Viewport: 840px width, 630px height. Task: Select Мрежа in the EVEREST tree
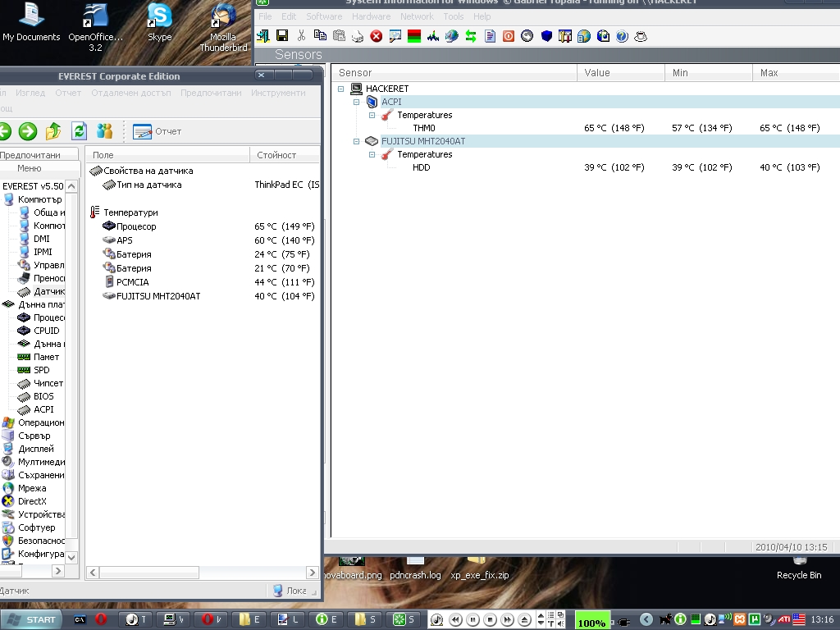(x=25, y=488)
